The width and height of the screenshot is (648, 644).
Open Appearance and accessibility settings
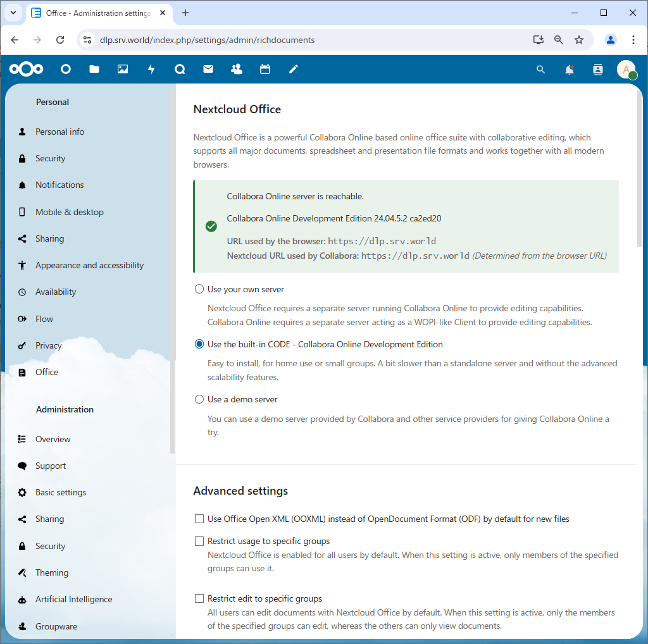pos(89,265)
